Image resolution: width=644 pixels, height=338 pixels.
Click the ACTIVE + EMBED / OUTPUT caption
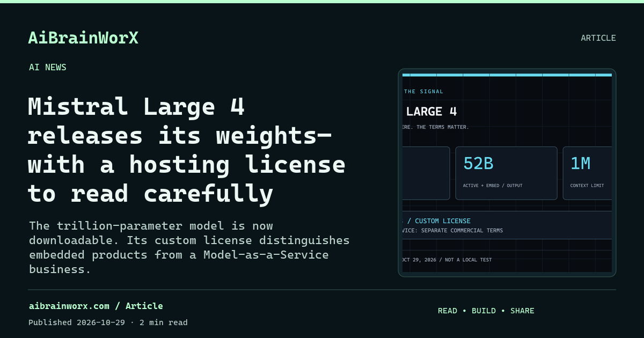point(493,186)
